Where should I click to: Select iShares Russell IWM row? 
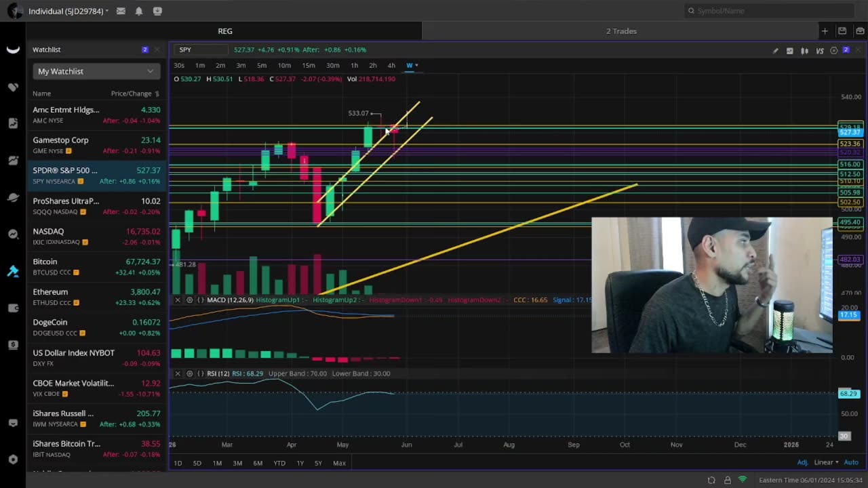pos(96,418)
